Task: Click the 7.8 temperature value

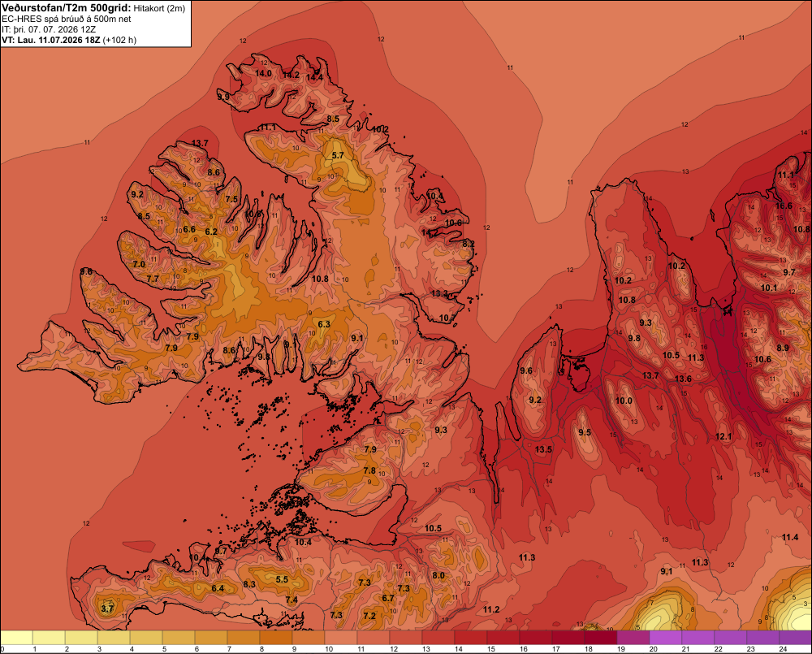Action: click(369, 470)
